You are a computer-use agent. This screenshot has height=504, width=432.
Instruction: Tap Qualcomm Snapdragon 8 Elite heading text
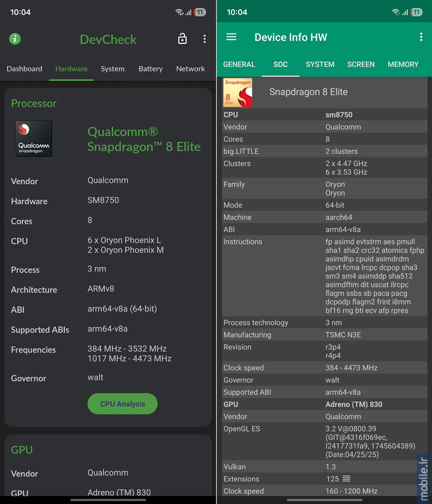pyautogui.click(x=144, y=139)
